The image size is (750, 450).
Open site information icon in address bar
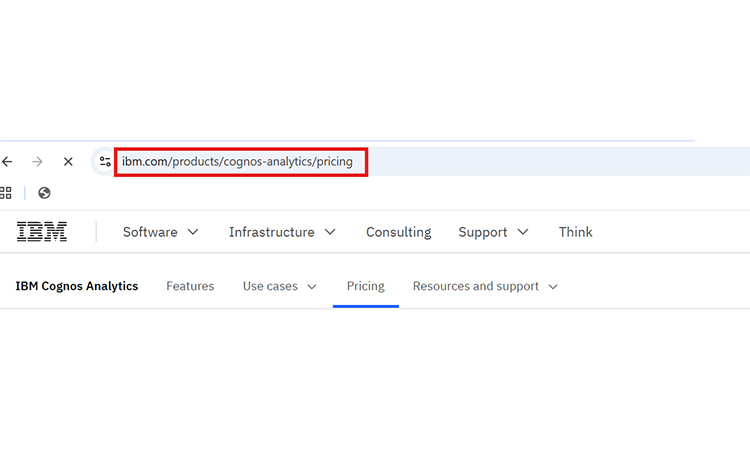point(105,162)
